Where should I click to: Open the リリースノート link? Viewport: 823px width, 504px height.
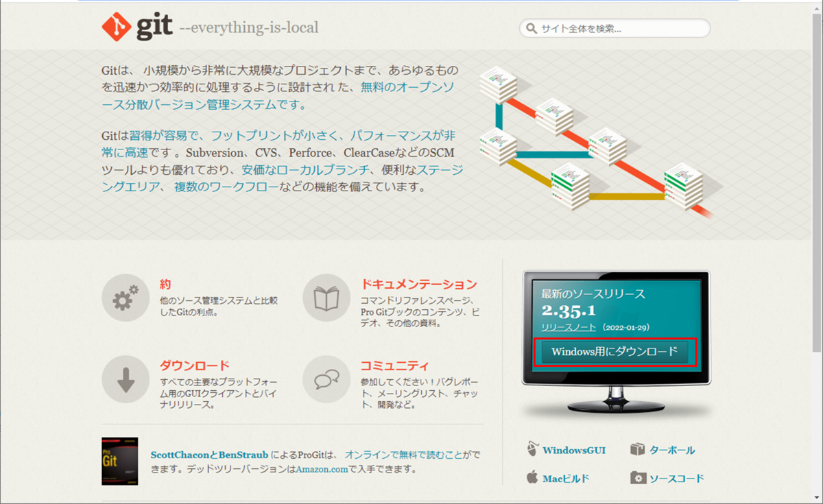(568, 328)
